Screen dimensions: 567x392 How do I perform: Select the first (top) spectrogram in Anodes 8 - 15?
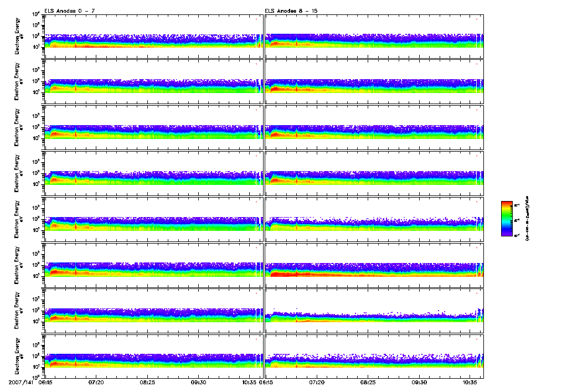(x=374, y=37)
